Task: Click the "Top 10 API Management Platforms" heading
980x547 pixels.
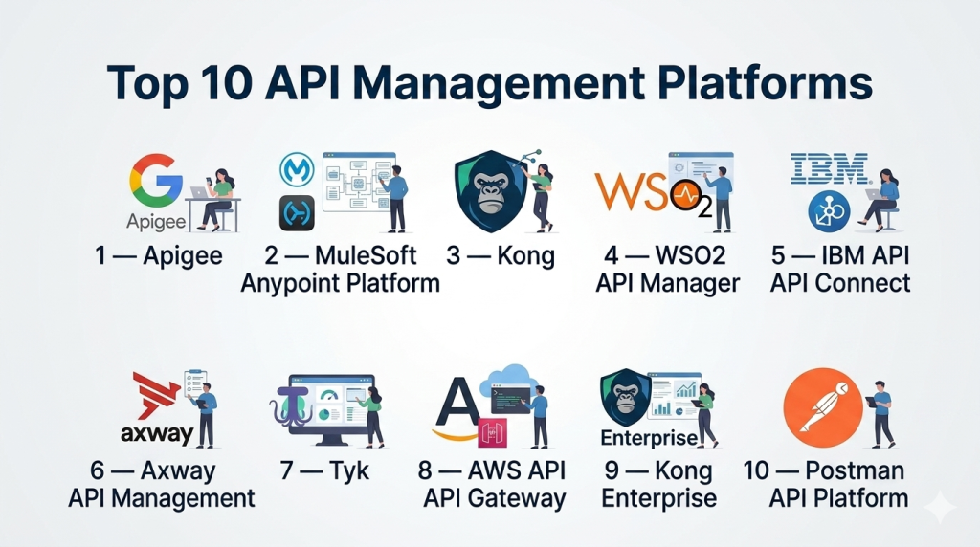Action: 489,83
